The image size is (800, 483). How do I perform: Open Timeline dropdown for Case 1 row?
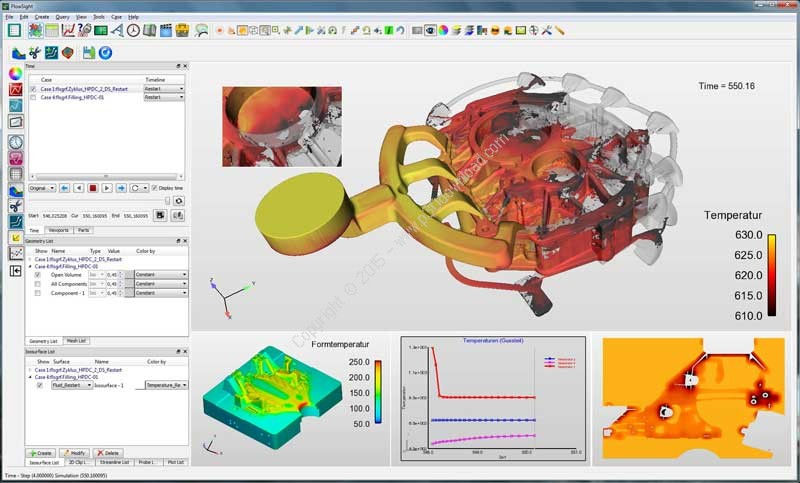(164, 89)
